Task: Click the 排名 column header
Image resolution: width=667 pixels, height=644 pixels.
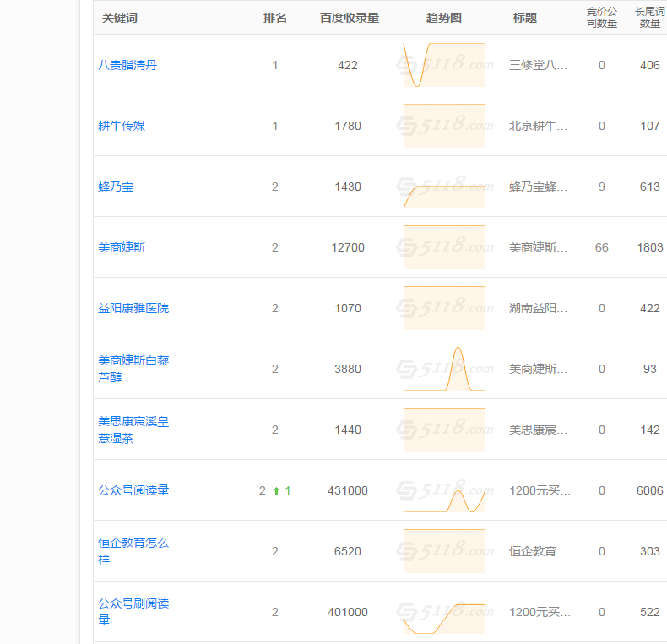Action: click(274, 18)
